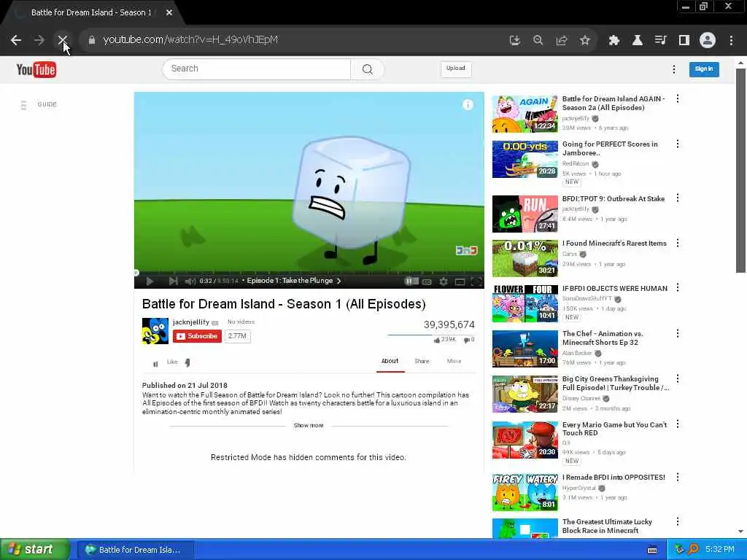747x560 pixels.
Task: Open options for Minecraft's Rarest Items video
Action: click(678, 244)
